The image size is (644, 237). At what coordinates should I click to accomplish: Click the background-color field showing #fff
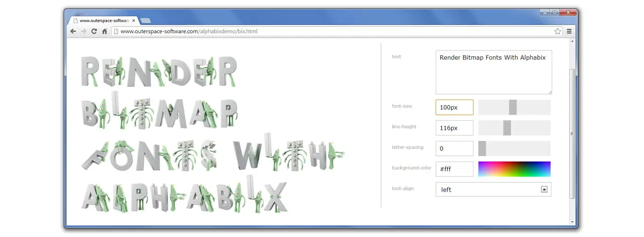coord(454,169)
